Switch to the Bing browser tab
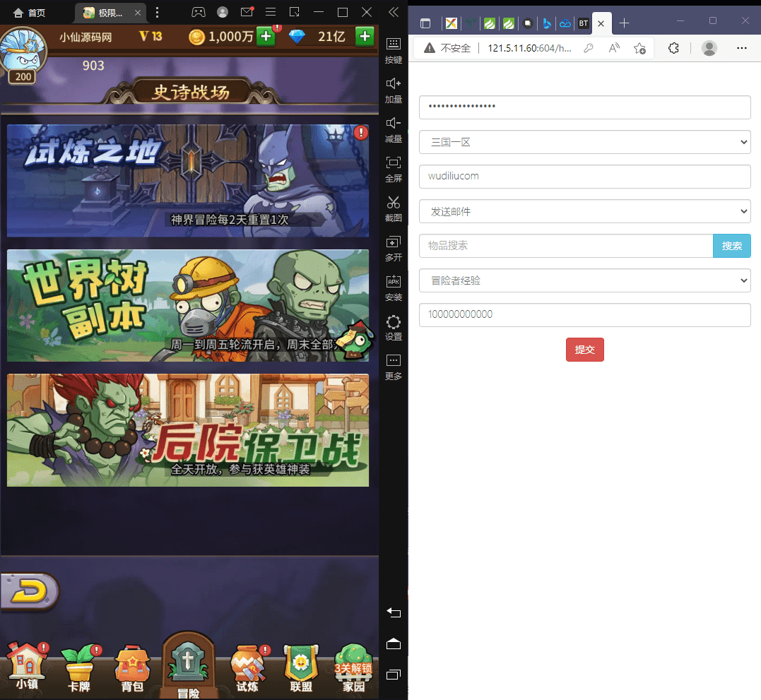 tap(546, 23)
